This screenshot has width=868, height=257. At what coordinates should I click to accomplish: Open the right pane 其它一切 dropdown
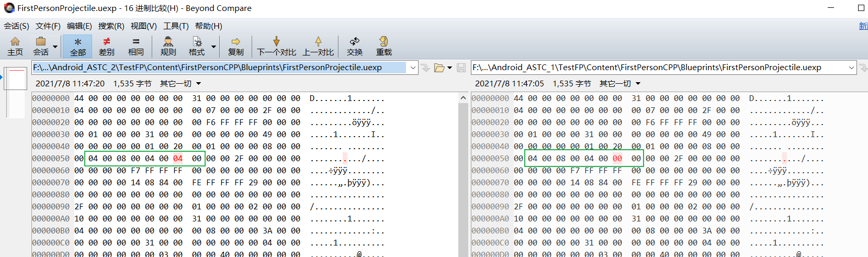620,84
